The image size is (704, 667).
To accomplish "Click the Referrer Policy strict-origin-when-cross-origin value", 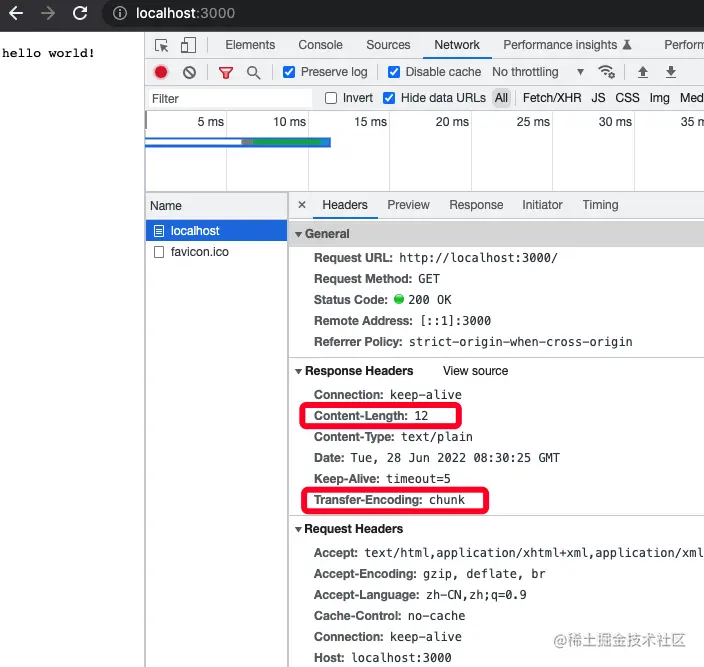I will tap(520, 342).
